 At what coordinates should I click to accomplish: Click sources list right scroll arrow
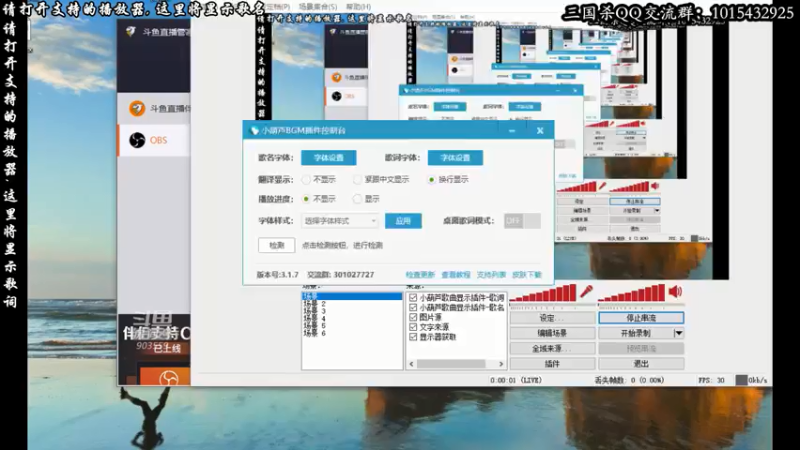(x=501, y=364)
